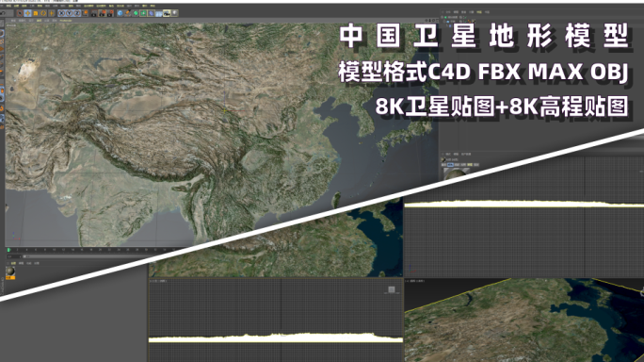644x362 pixels.
Task: Toggle Y axis lock button
Action: [70, 13]
